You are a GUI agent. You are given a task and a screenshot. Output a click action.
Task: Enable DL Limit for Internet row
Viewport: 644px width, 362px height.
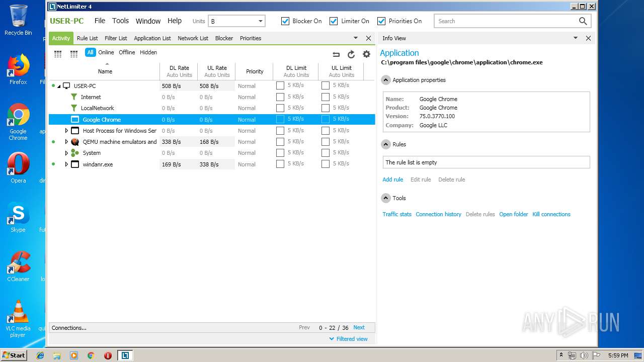(x=280, y=97)
